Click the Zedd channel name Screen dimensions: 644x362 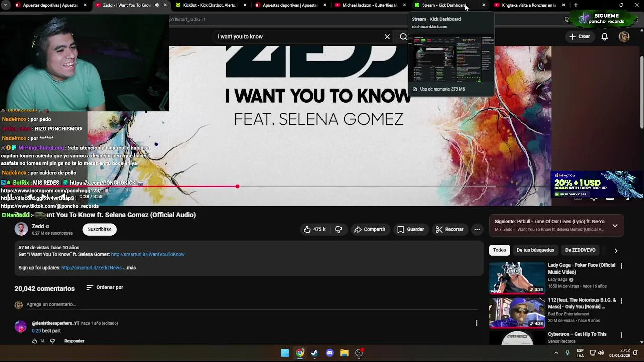pyautogui.click(x=38, y=227)
